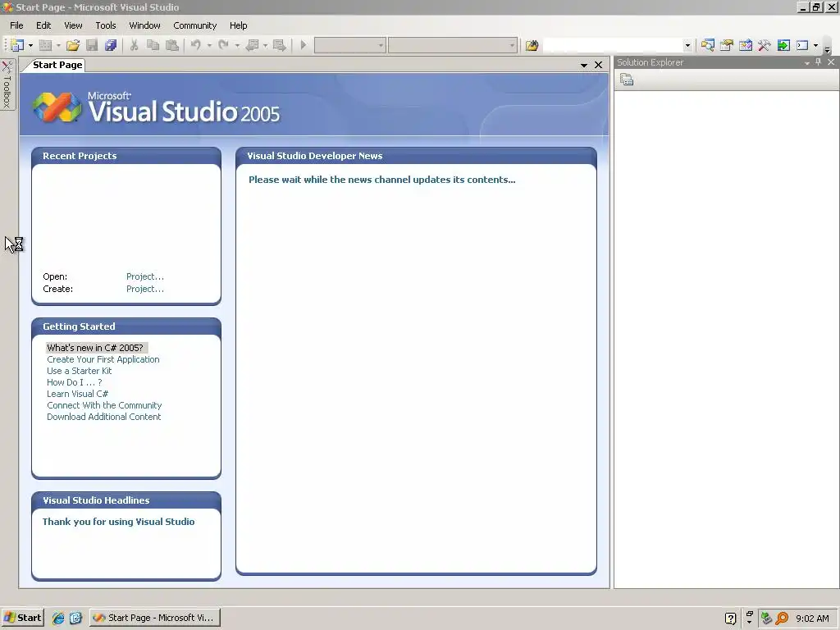Open the Tools menu

coord(106,25)
